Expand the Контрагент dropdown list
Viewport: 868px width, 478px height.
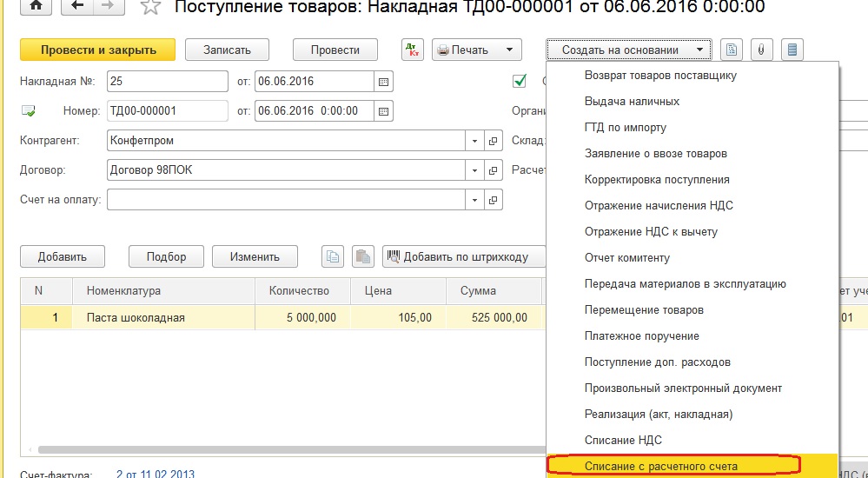pos(474,141)
